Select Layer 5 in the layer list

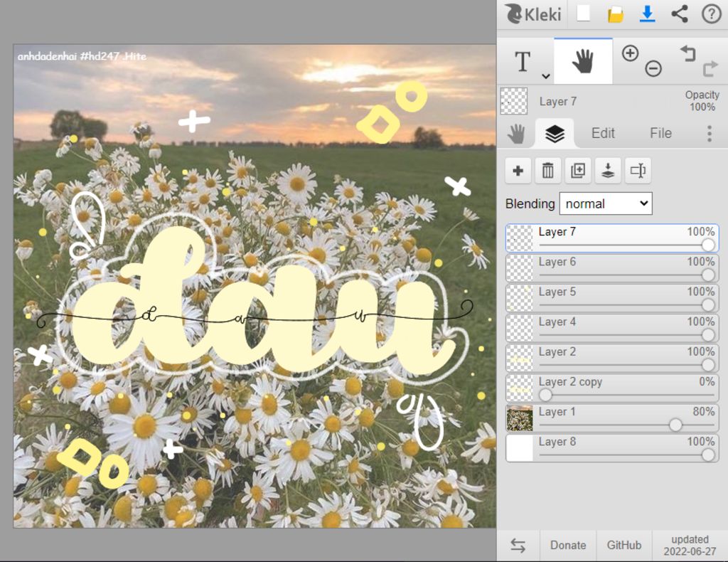coord(612,298)
